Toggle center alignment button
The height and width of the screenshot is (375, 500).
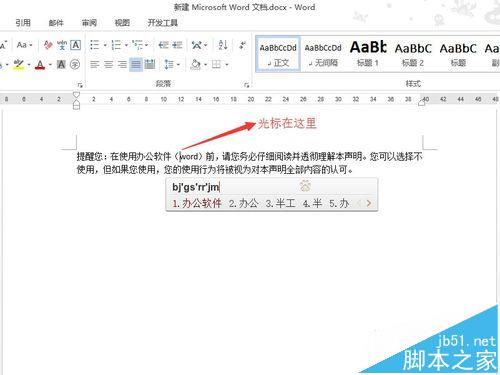108,64
